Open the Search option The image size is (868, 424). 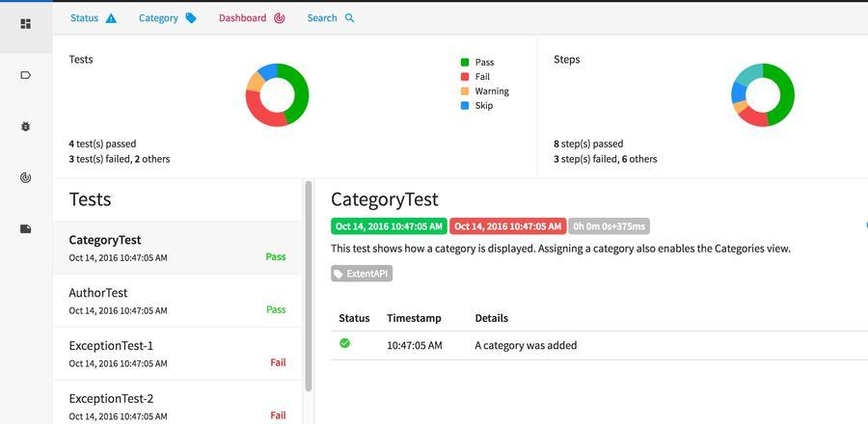click(331, 18)
